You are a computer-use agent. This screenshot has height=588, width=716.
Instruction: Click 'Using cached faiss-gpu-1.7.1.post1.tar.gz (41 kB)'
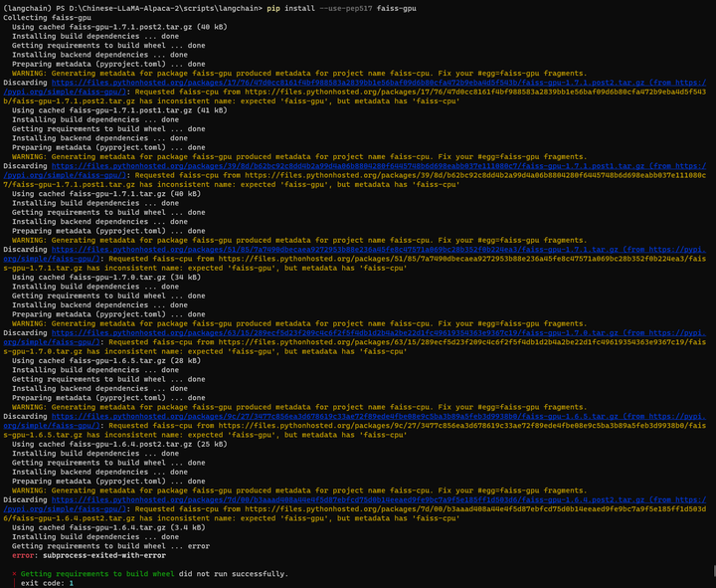[119, 110]
